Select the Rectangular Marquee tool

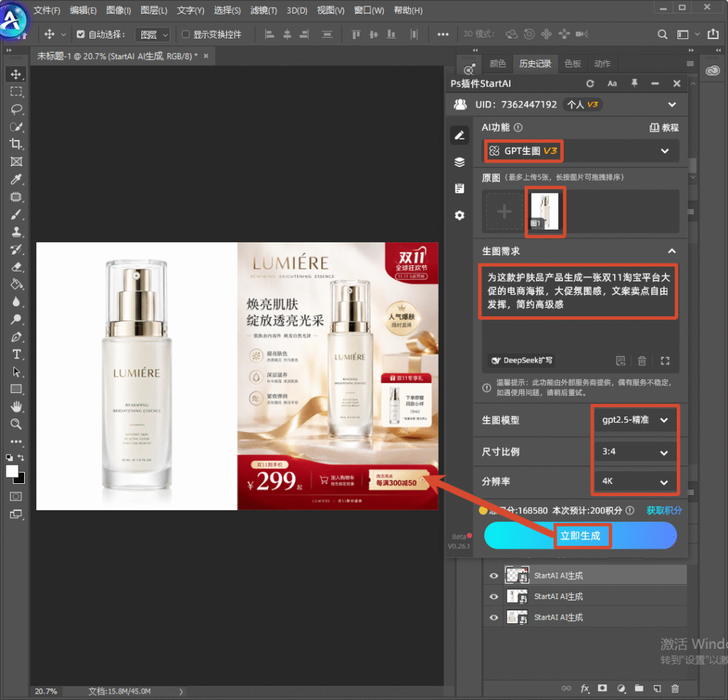click(x=16, y=92)
